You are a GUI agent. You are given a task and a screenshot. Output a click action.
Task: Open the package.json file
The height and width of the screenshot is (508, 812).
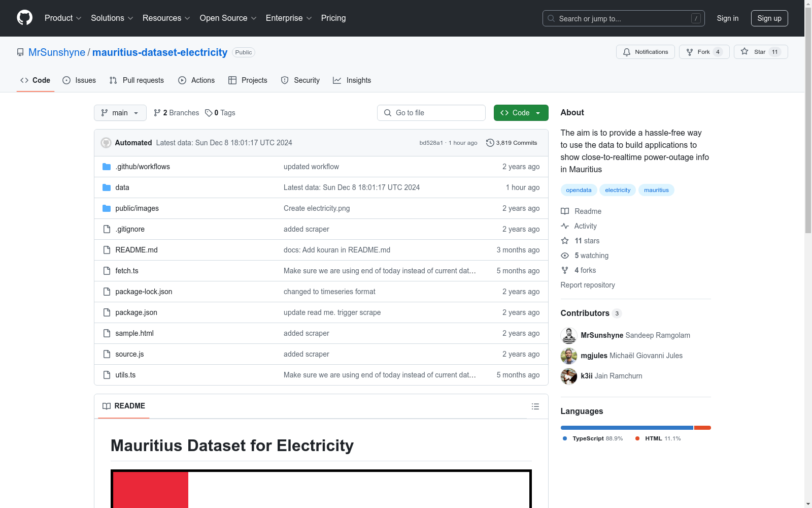[136, 312]
